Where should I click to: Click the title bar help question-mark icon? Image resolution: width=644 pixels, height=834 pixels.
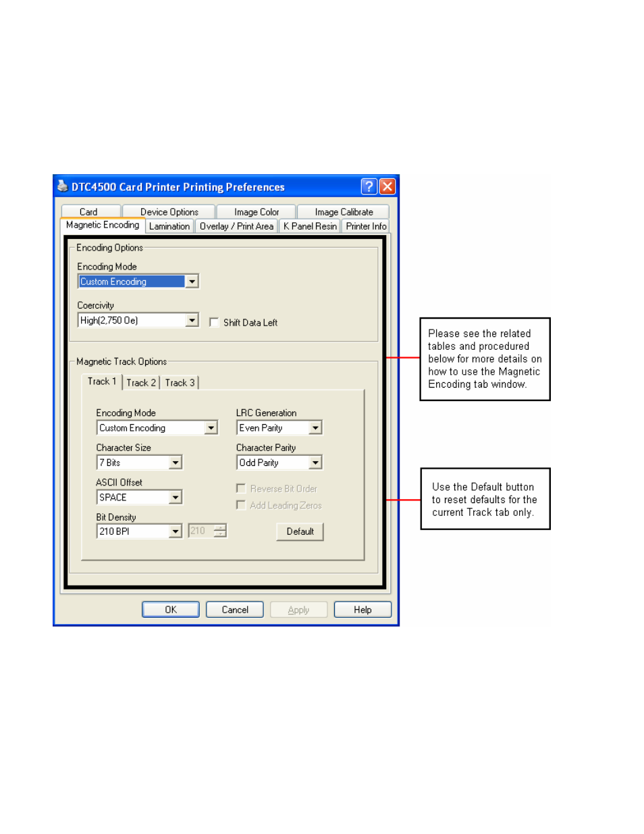[x=369, y=186]
